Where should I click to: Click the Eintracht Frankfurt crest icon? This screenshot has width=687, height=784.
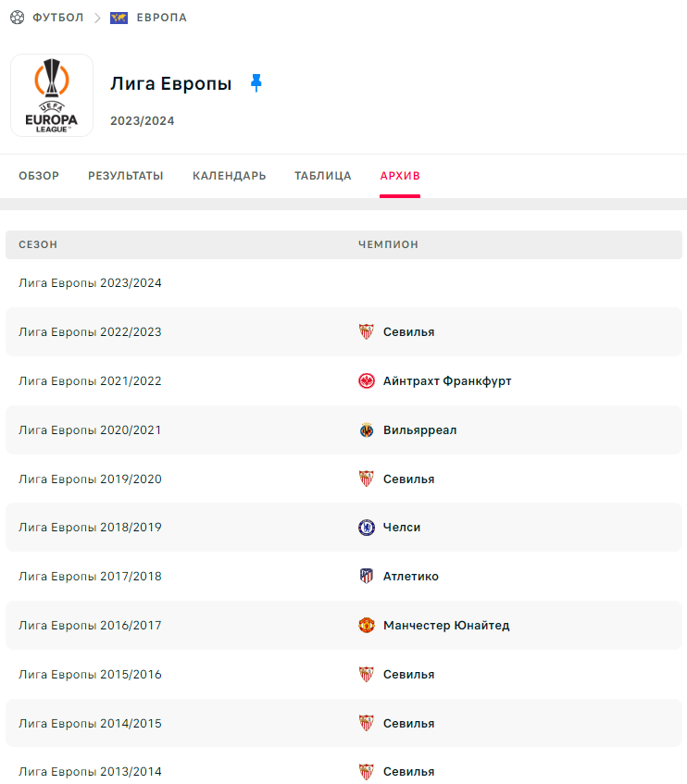367,381
